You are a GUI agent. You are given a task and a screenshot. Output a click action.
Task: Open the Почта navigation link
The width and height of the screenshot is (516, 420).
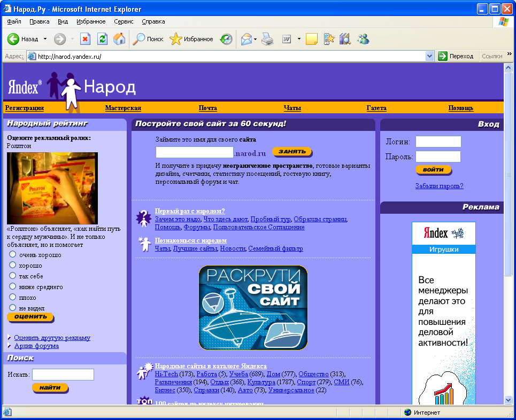click(207, 108)
